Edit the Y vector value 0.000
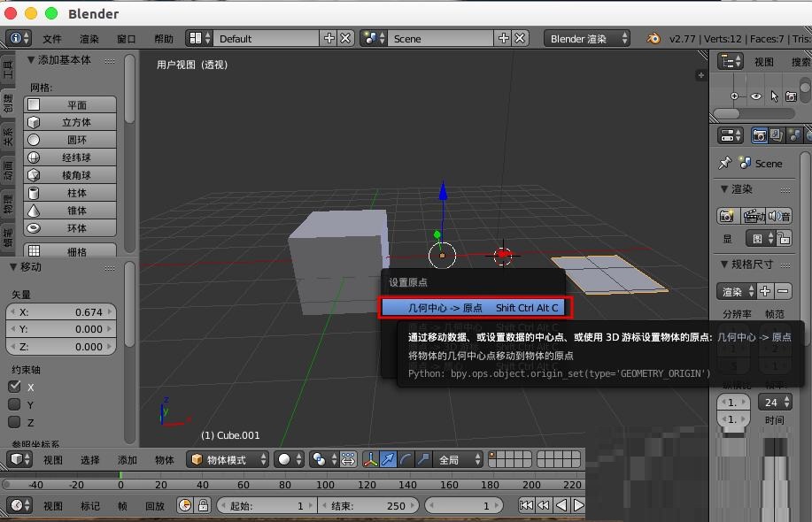Image resolution: width=812 pixels, height=522 pixels. (x=60, y=329)
